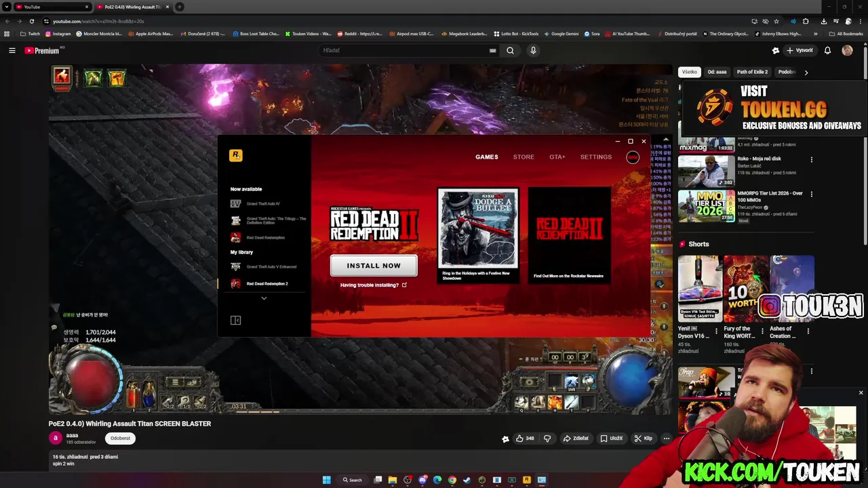Open Fury of the King short options
The width and height of the screenshot is (868, 488).
762,332
